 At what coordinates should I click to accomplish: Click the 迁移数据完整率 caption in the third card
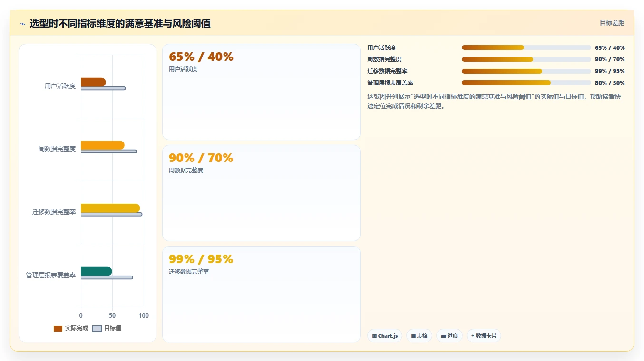point(189,272)
